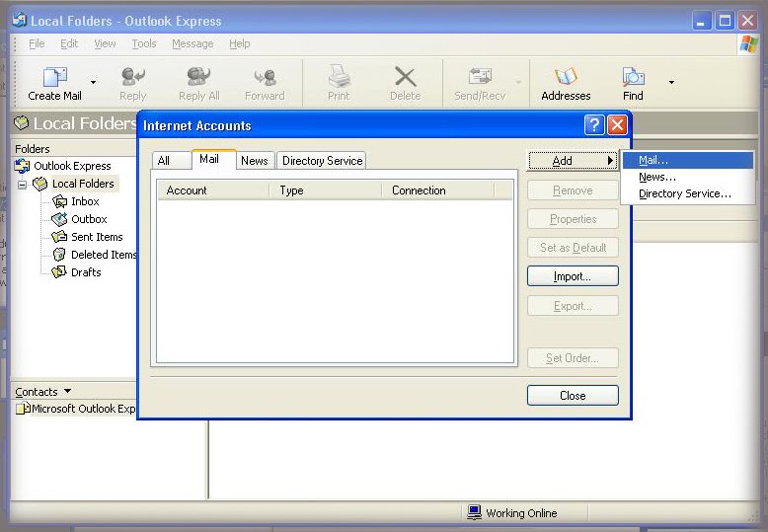Open the Contacts dropdown arrow
This screenshot has width=768, height=532.
(67, 391)
